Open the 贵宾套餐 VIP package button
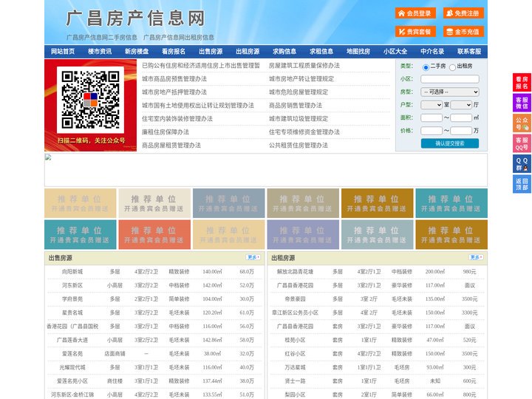Image resolution: width=532 pixels, height=399 pixels. [415, 32]
